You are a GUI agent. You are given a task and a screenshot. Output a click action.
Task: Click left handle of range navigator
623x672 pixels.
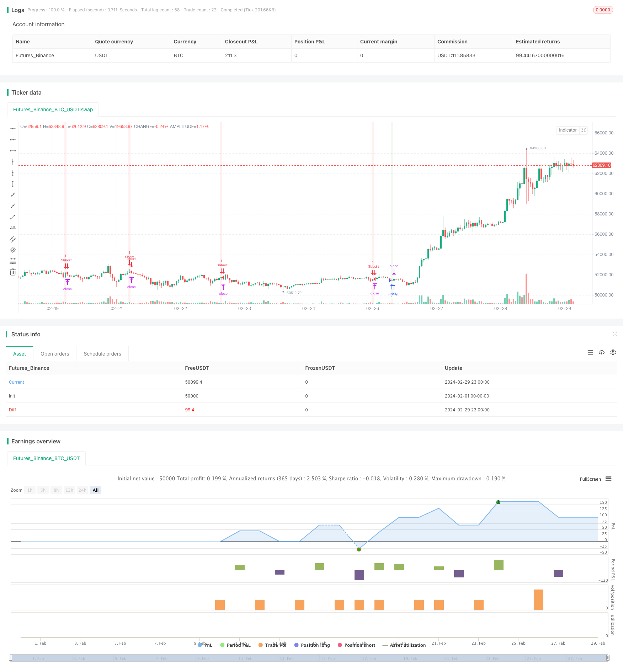tap(11, 658)
